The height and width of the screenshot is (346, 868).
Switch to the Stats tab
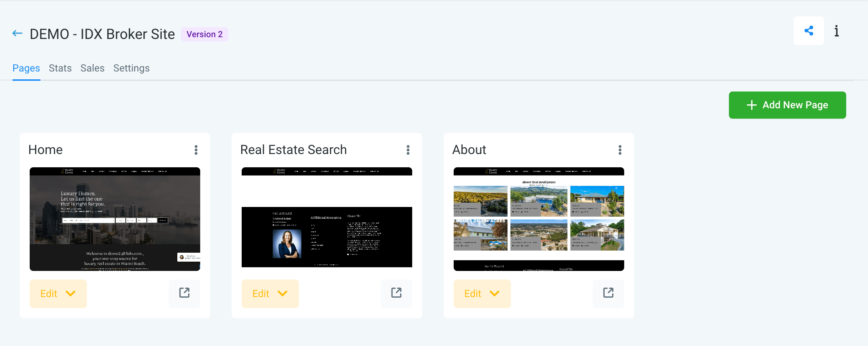pyautogui.click(x=60, y=68)
